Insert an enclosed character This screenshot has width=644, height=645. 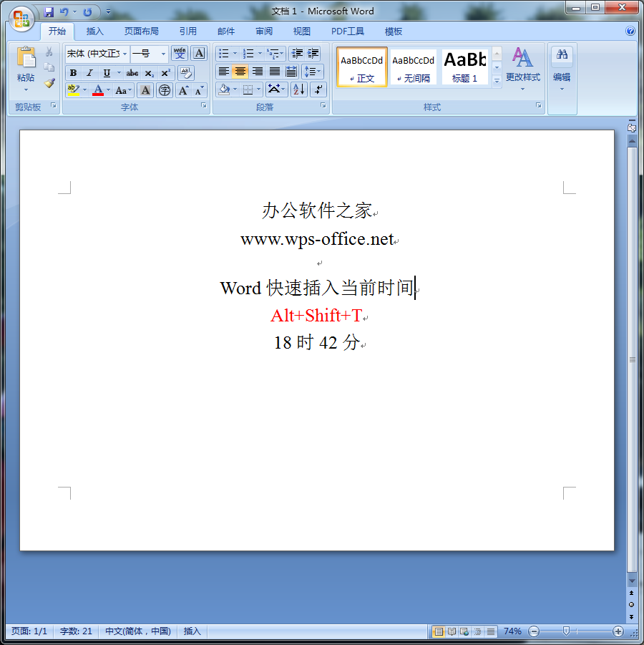tap(165, 90)
